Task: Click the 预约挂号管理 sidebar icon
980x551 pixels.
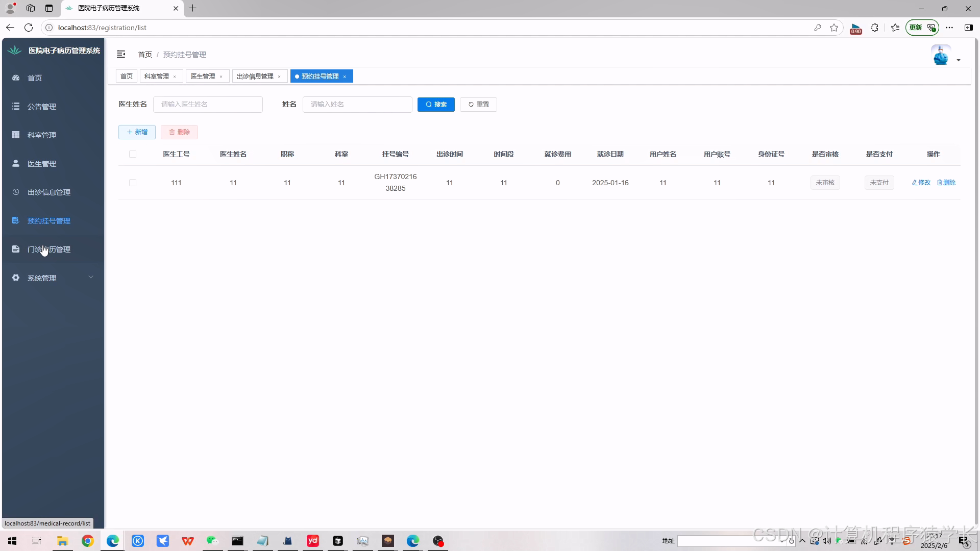Action: 16,220
